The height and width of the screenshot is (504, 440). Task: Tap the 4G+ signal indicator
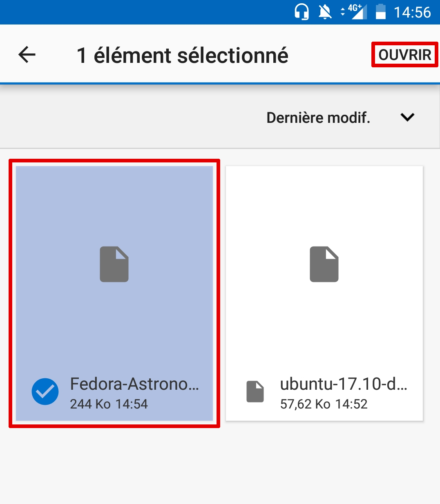tap(355, 12)
